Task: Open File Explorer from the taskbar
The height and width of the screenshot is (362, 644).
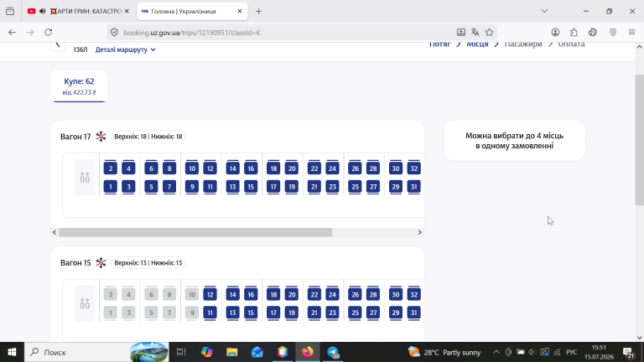Action: [232, 352]
